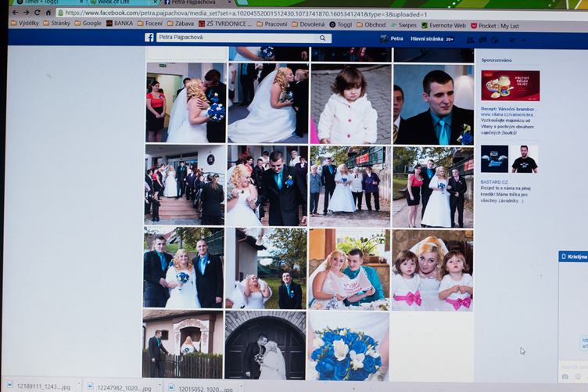Open the downloaded file 12015052_1020...jpg
This screenshot has width=588, height=392.
pyautogui.click(x=201, y=389)
